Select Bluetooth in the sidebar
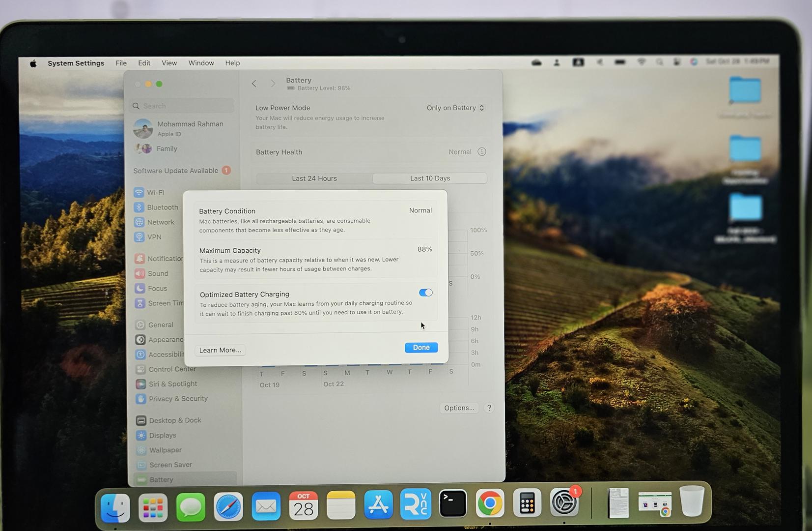The height and width of the screenshot is (531, 812). 156,207
